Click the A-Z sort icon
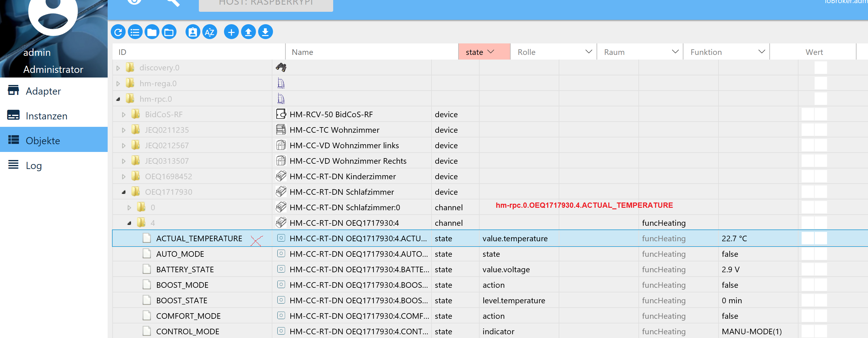Viewport: 868px width, 338px height. [210, 32]
